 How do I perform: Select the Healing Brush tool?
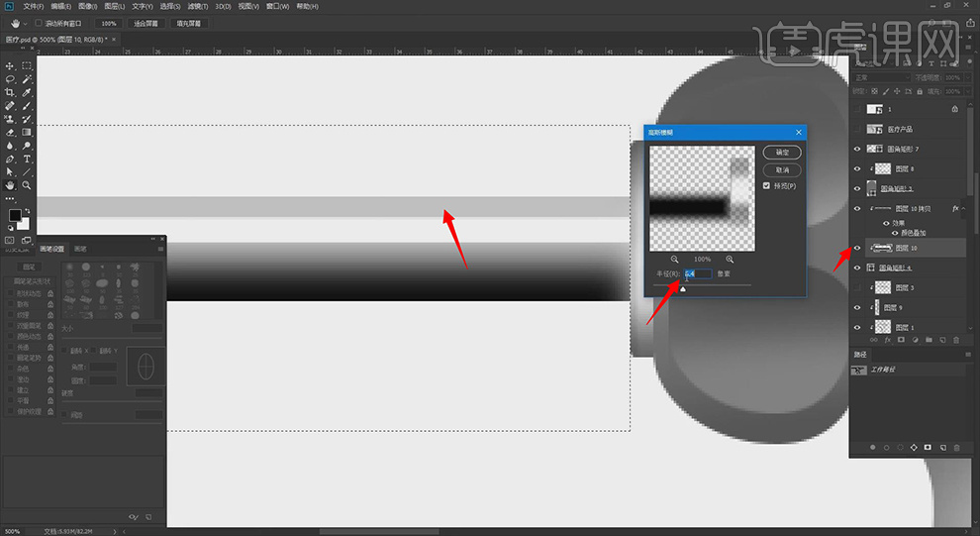[x=9, y=106]
